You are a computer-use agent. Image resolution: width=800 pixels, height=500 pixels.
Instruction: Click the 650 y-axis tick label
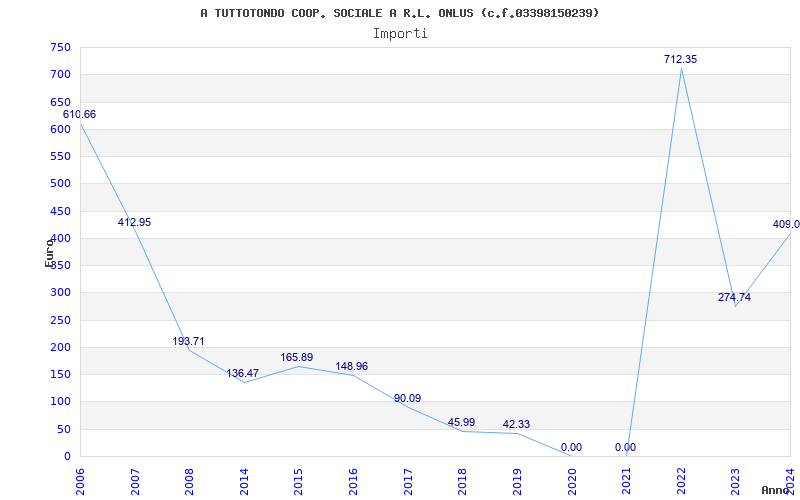(x=60, y=102)
